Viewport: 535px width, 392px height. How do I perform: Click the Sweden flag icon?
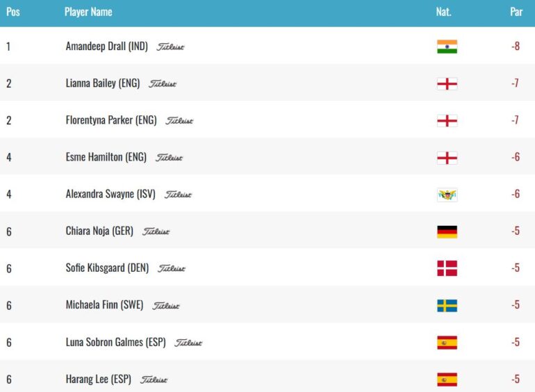(447, 306)
